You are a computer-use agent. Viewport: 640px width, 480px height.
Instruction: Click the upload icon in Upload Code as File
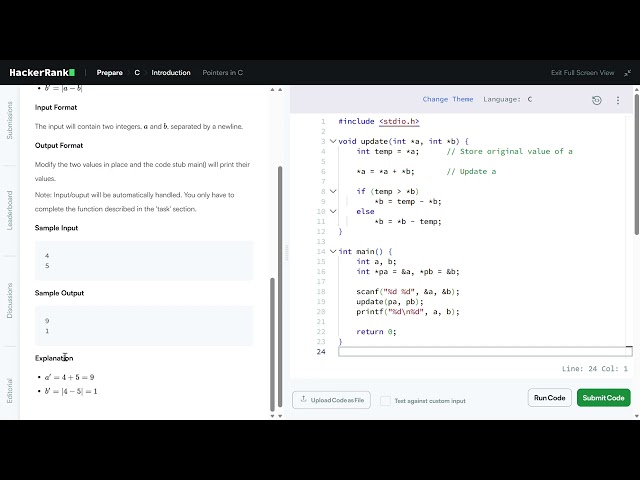click(303, 399)
